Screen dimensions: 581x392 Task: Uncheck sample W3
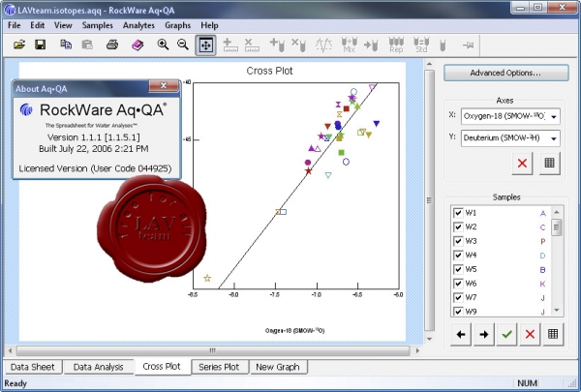pos(458,241)
